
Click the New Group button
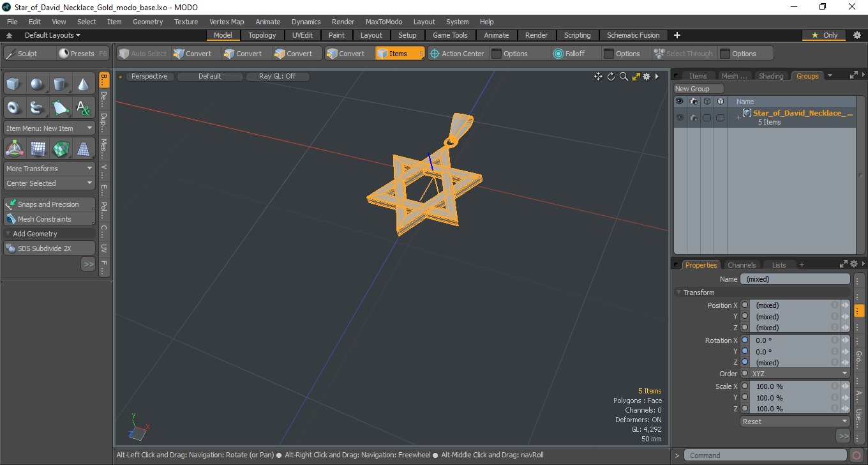coord(699,89)
